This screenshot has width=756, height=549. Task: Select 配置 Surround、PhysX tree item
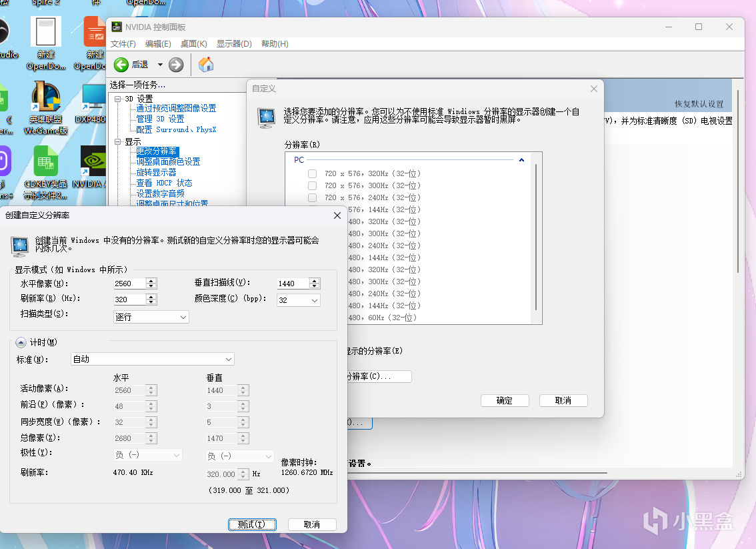(x=176, y=130)
